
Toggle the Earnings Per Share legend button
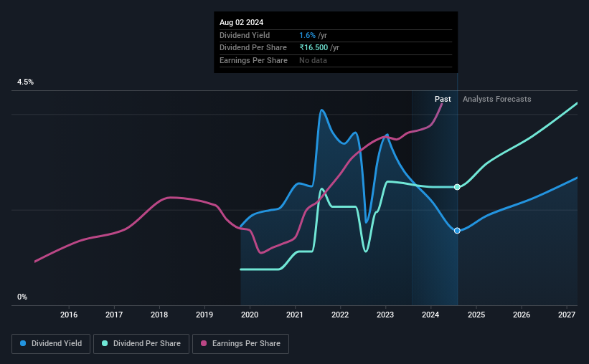click(x=240, y=343)
